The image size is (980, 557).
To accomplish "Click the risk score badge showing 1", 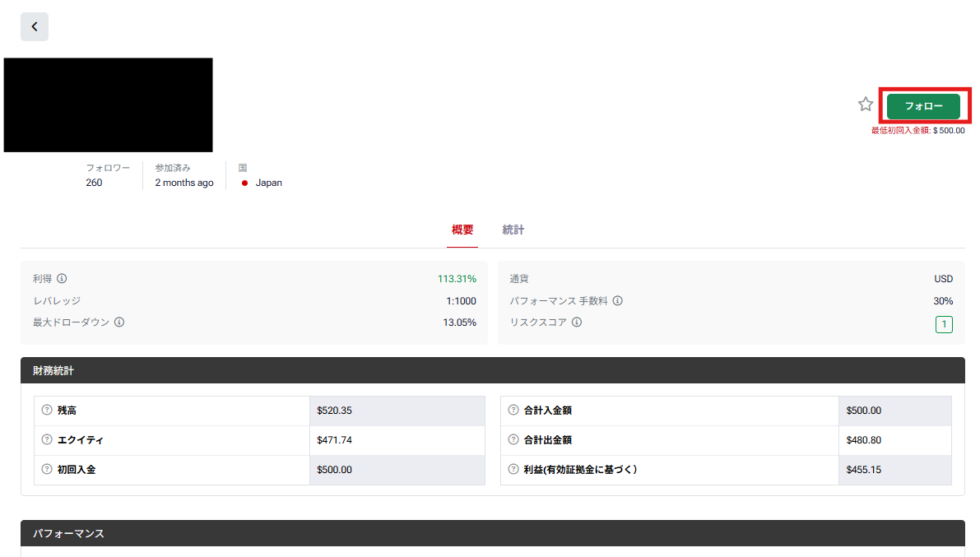I will tap(944, 324).
